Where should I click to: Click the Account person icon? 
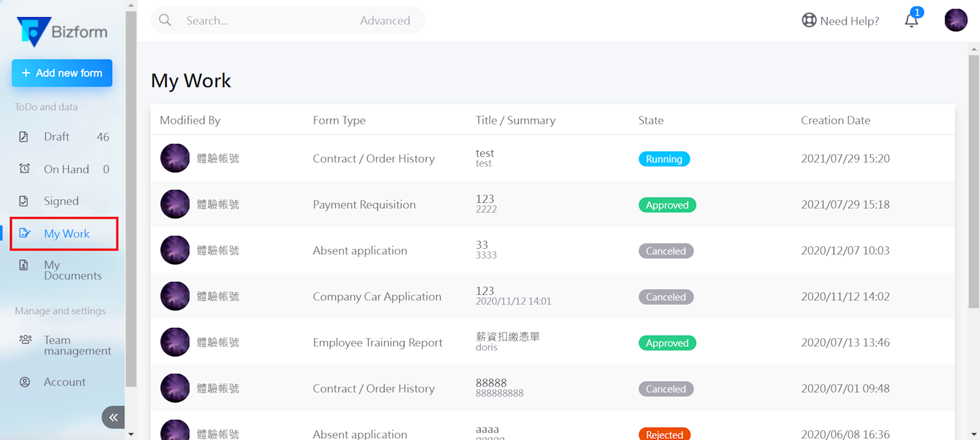(25, 382)
